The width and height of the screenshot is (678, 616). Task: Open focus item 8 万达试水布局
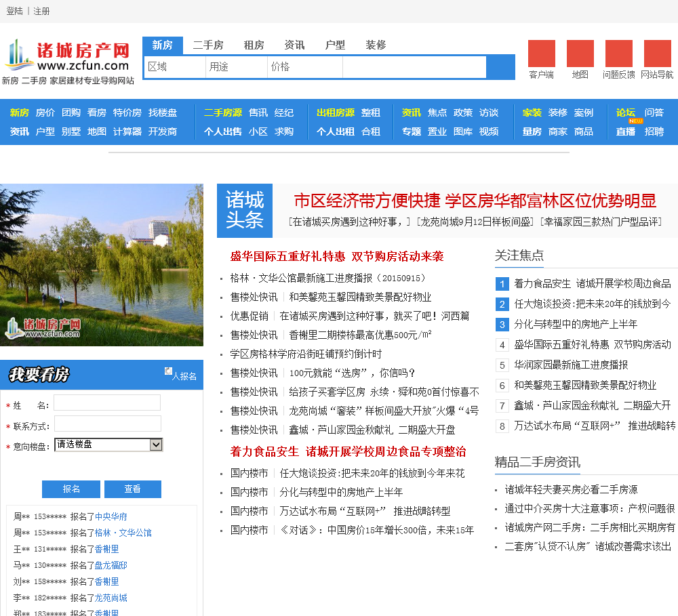point(595,426)
